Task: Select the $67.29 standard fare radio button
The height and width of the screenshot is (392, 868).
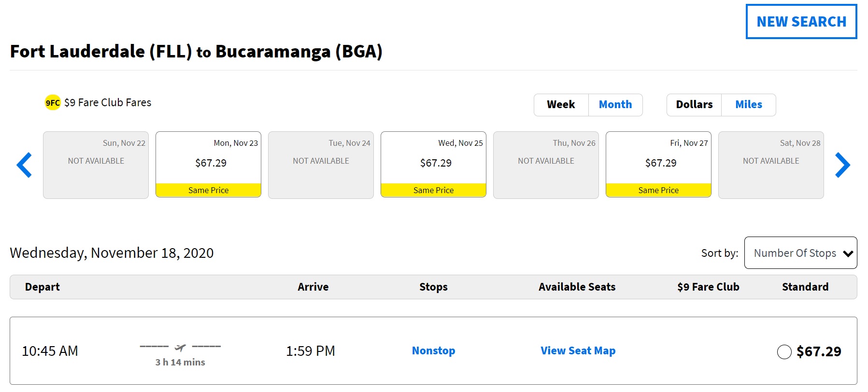Action: point(784,352)
